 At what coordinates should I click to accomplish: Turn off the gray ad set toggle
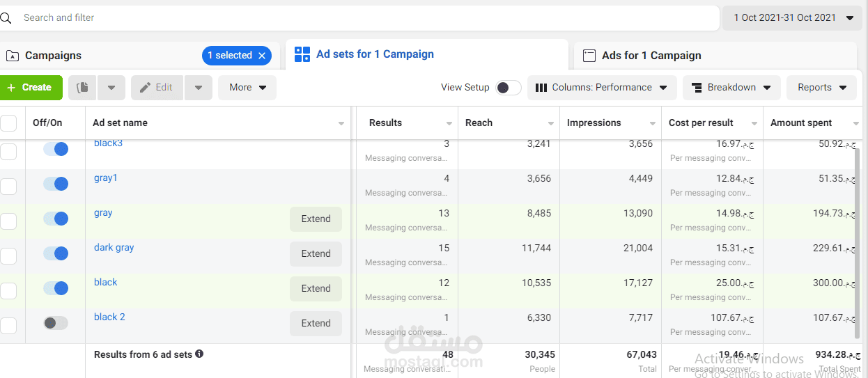(56, 219)
